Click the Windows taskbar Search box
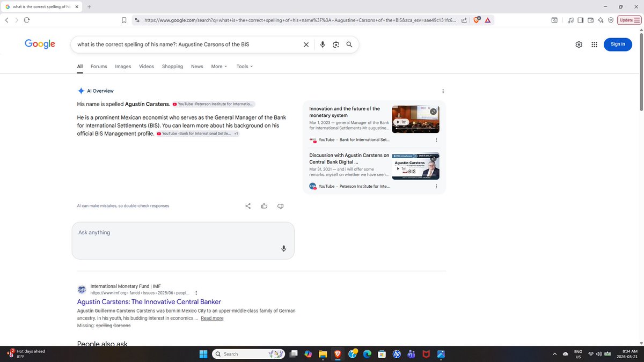The height and width of the screenshot is (362, 644). [x=248, y=354]
